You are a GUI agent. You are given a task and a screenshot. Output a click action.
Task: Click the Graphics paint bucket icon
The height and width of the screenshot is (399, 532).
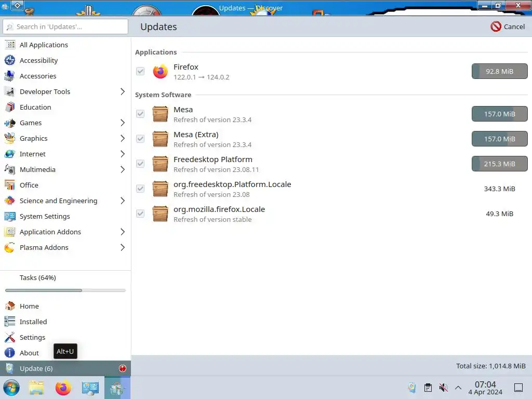[x=10, y=138]
